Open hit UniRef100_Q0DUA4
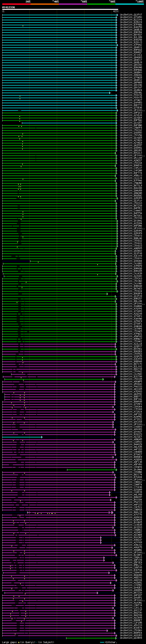Screen dimensions: 146x644 pos(131,261)
